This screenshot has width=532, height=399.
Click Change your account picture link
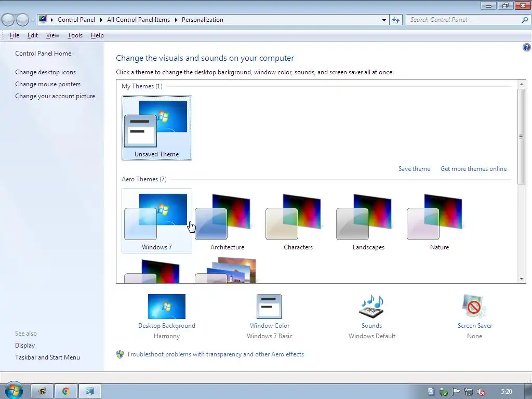click(x=55, y=96)
